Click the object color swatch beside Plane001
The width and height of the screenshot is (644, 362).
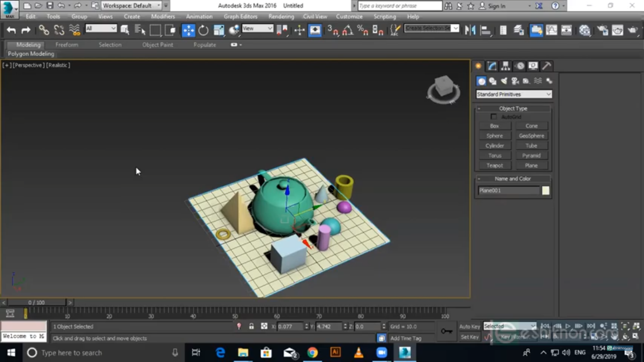545,190
